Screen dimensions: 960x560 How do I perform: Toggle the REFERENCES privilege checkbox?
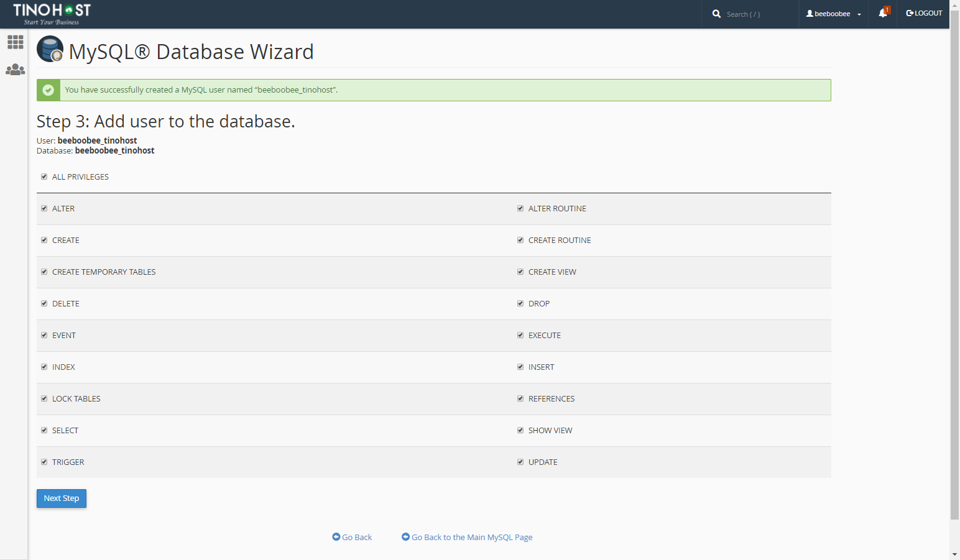coord(520,398)
